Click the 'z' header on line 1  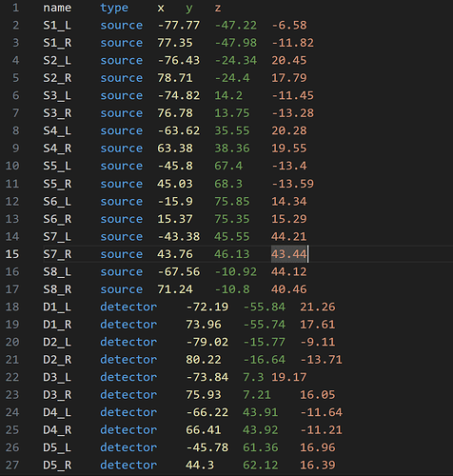pyautogui.click(x=218, y=8)
